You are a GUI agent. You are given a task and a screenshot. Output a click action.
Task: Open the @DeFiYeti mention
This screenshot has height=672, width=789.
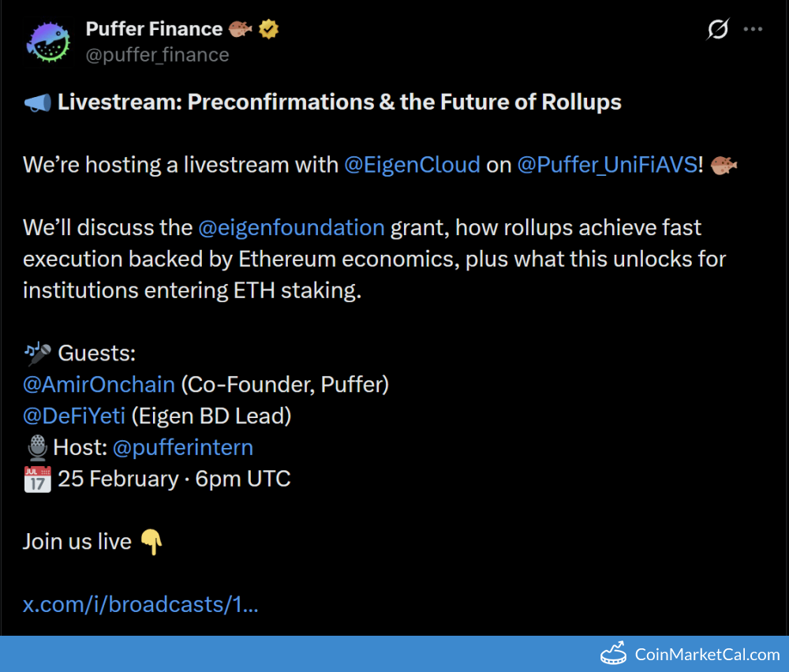click(74, 416)
